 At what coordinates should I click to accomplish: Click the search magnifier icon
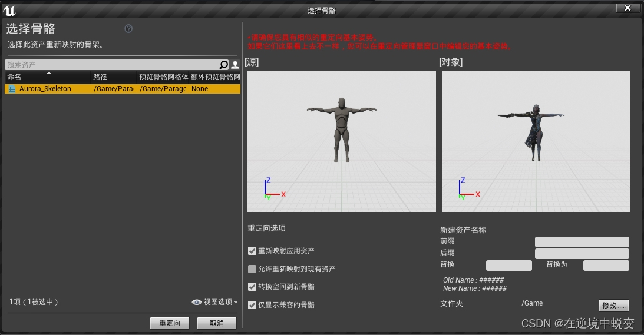click(223, 64)
